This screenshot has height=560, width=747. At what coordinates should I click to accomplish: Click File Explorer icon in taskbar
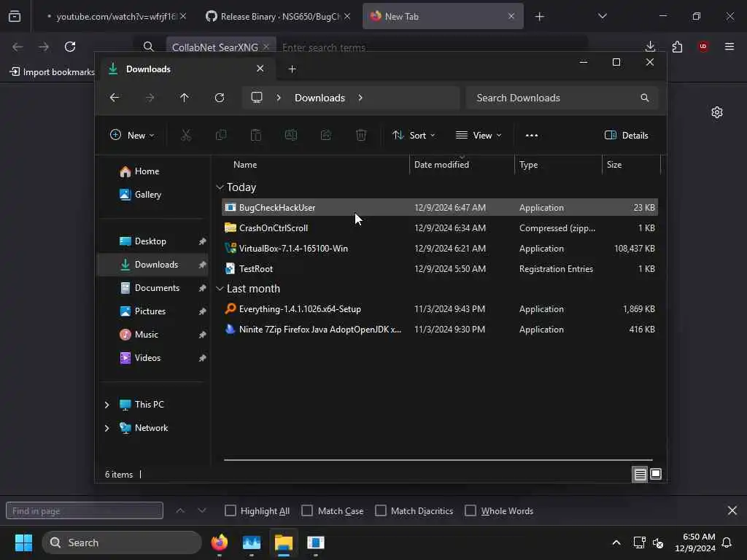click(284, 542)
